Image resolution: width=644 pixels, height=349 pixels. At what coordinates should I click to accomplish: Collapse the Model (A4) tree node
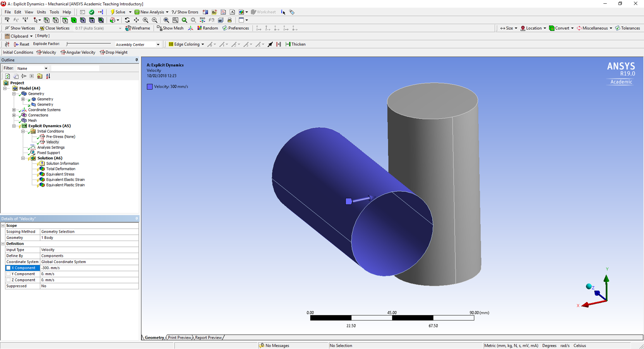click(x=5, y=88)
